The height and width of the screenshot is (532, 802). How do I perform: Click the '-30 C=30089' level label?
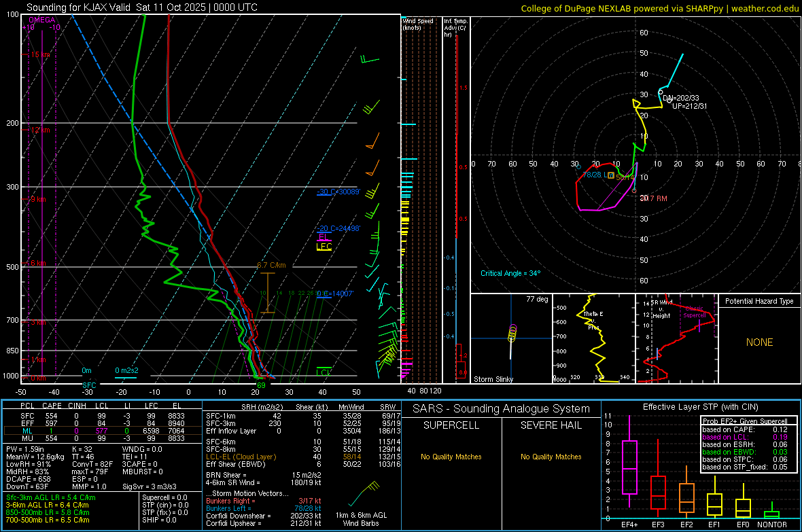[x=338, y=192]
